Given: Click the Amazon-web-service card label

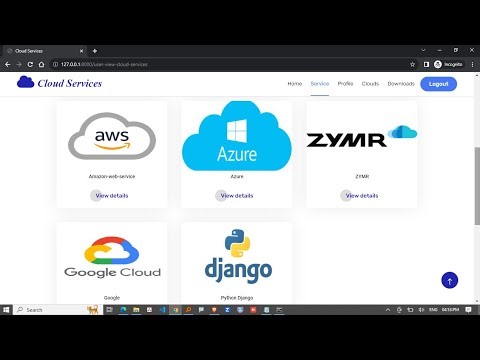Looking at the screenshot, I should click(112, 176).
